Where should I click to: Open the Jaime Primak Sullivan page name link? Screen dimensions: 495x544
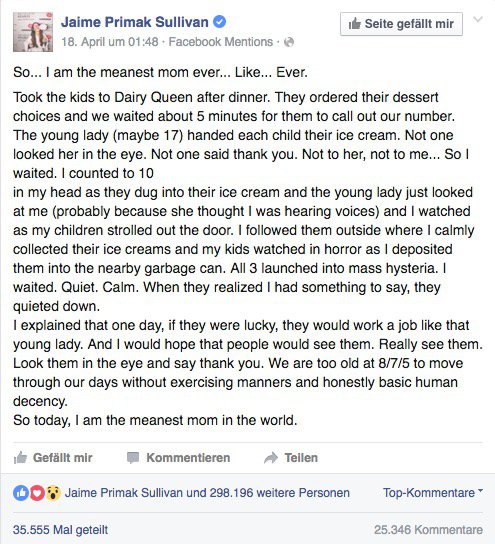coord(135,22)
